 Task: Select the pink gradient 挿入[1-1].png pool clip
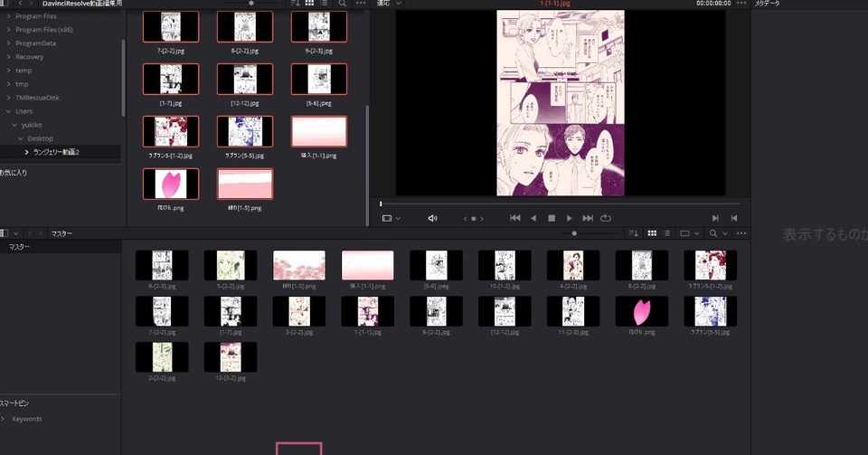pos(368,265)
